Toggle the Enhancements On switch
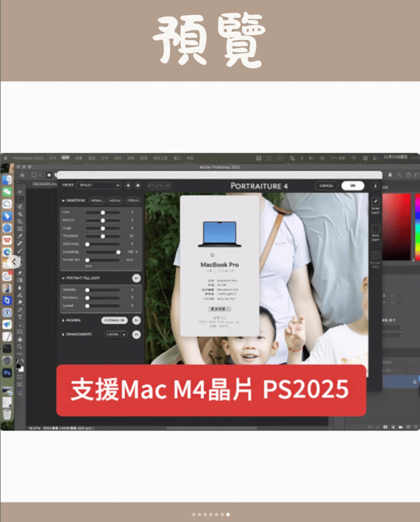Image resolution: width=420 pixels, height=522 pixels. click(x=136, y=334)
